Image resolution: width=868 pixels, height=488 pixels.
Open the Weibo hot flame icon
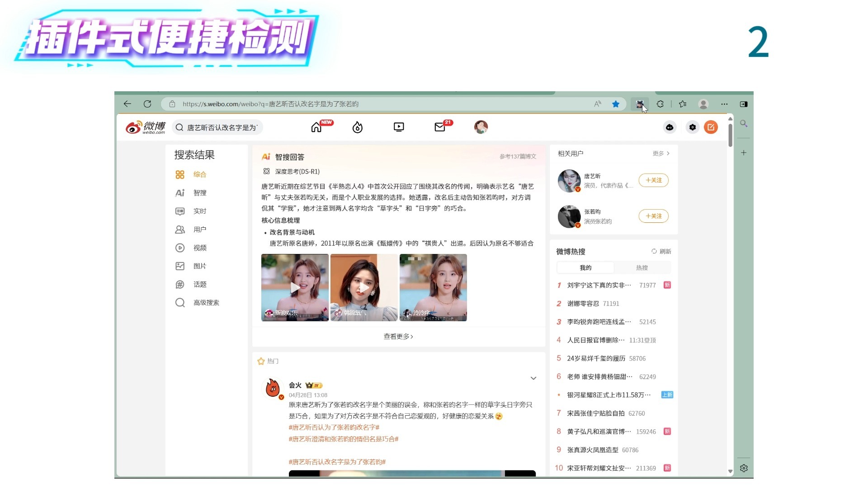[x=358, y=127]
